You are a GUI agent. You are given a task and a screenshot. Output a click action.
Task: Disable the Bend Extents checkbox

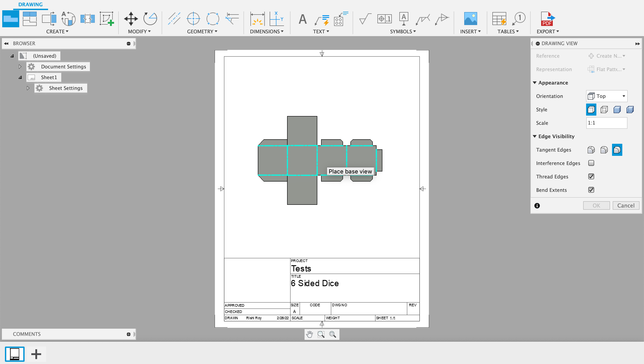point(591,190)
